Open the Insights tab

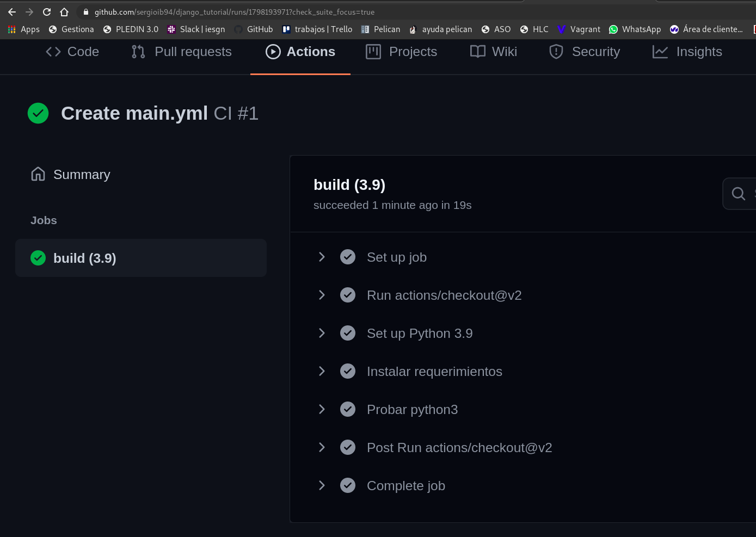pos(687,52)
